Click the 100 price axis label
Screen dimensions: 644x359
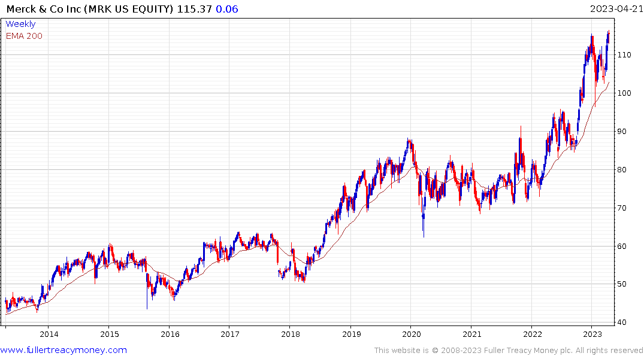(x=624, y=93)
